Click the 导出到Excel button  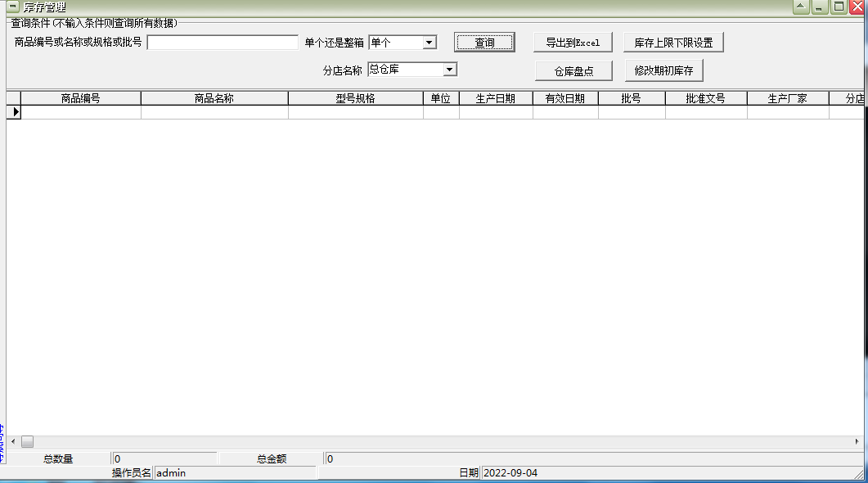click(573, 42)
